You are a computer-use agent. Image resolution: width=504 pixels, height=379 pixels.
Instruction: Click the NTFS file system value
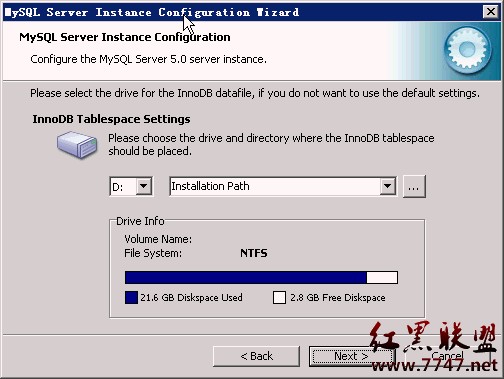254,253
